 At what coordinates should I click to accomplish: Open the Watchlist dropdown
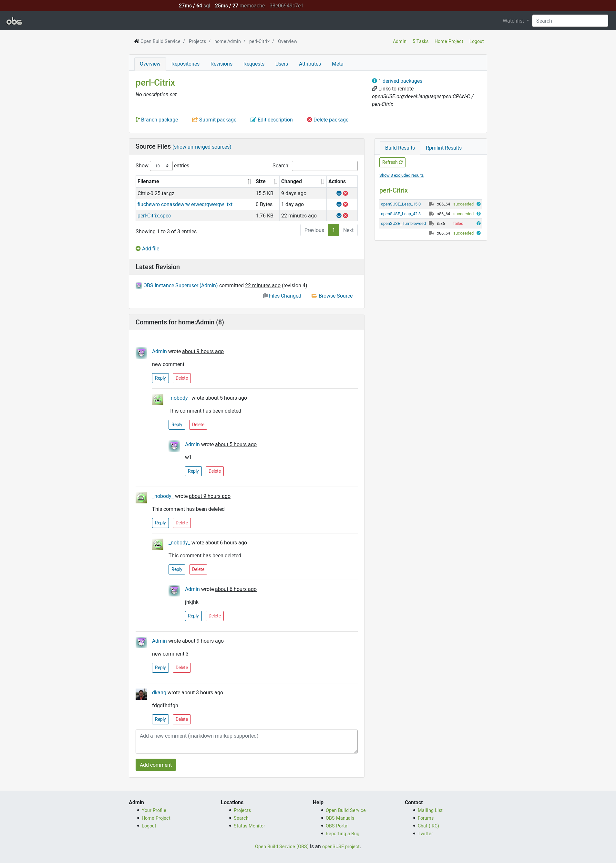[x=515, y=20]
